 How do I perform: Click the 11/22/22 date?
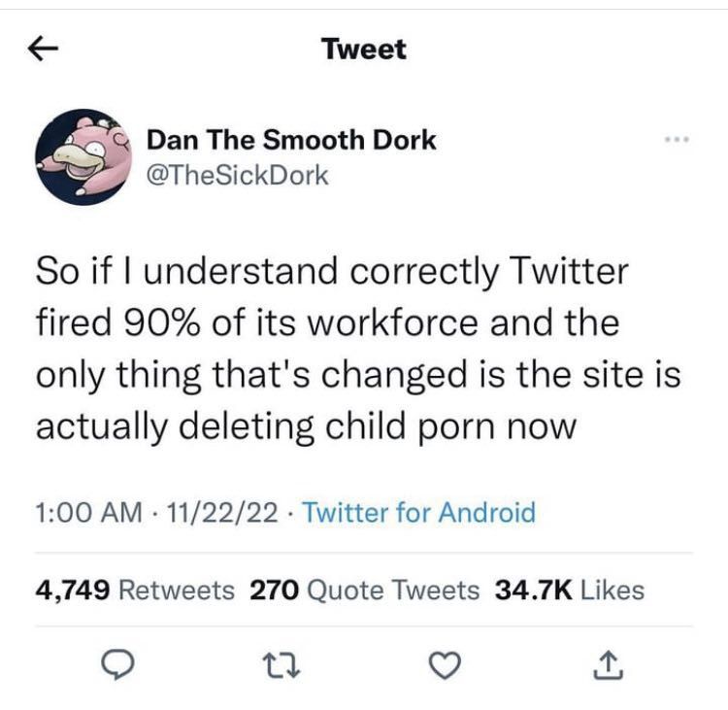click(x=217, y=512)
